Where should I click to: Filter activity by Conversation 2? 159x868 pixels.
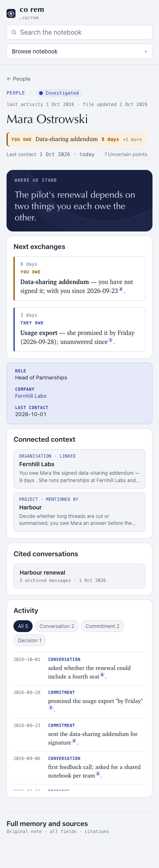pos(57,626)
